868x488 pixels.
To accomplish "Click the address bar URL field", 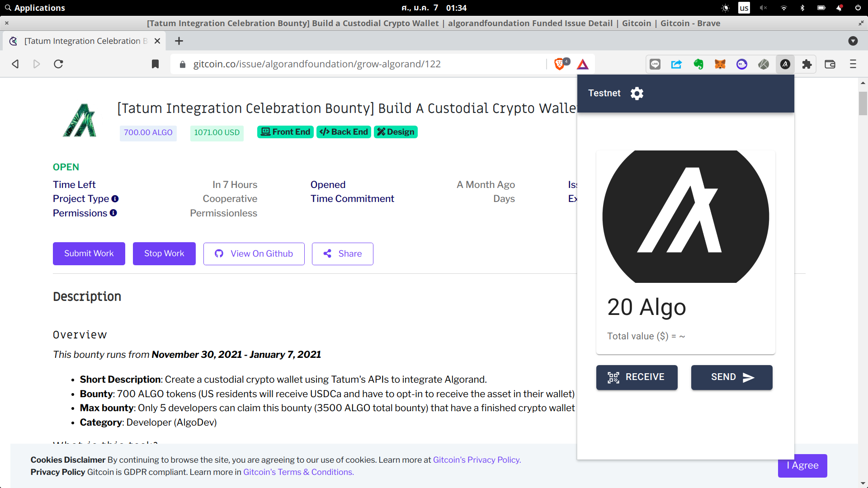I will tap(316, 64).
